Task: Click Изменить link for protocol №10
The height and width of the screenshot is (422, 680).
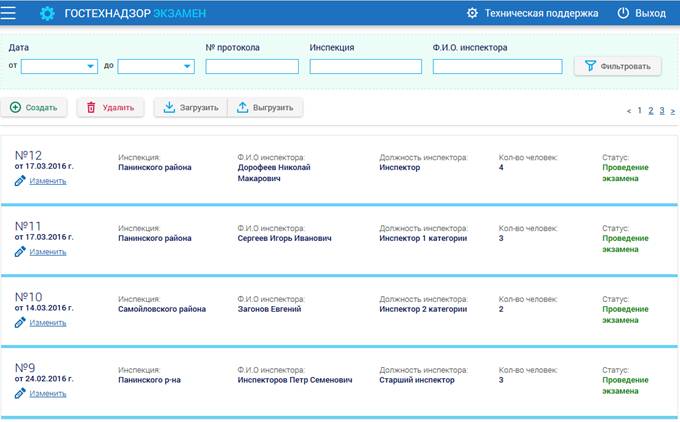Action: [x=48, y=323]
